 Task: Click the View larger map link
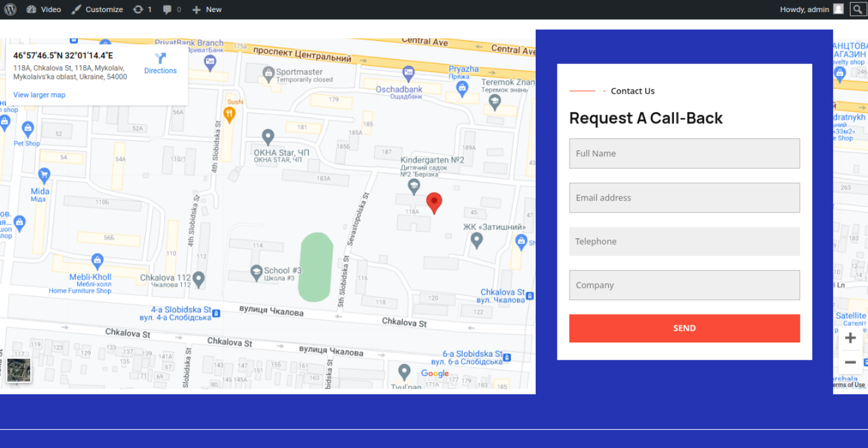pos(39,95)
